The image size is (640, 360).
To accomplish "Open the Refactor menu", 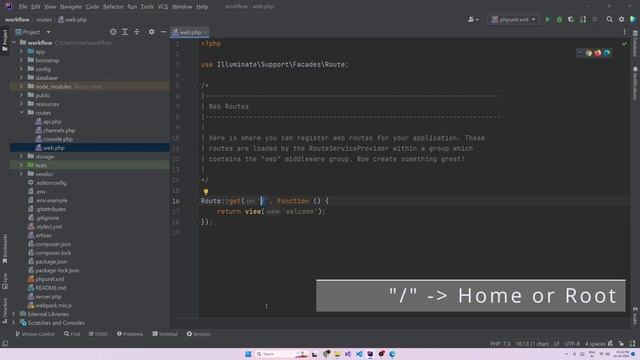I will pyautogui.click(x=113, y=7).
